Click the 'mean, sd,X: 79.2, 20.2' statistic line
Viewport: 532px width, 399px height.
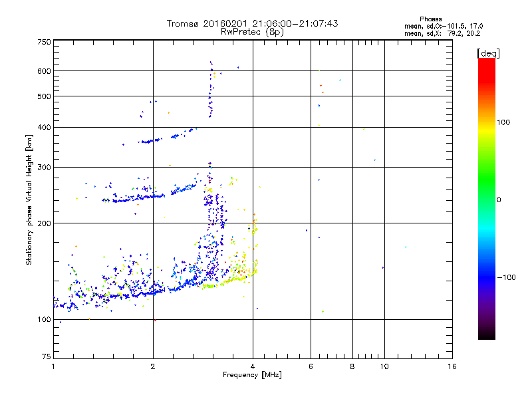[x=442, y=33]
